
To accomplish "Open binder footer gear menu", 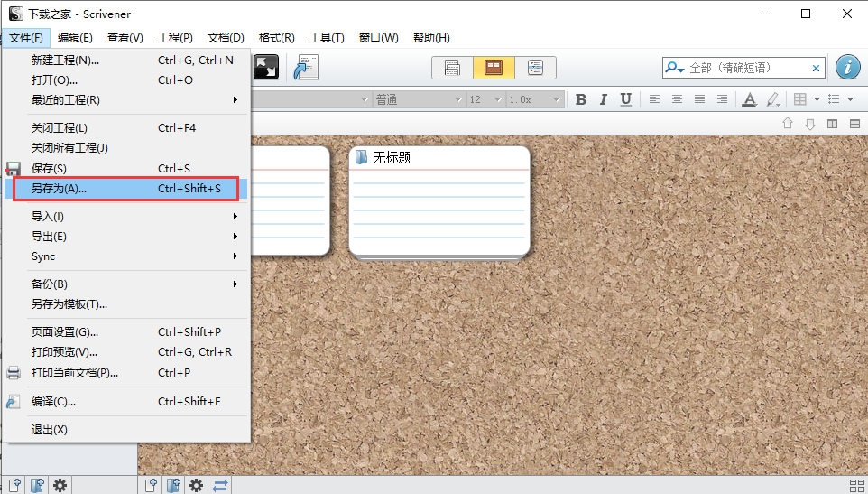I will 60,486.
